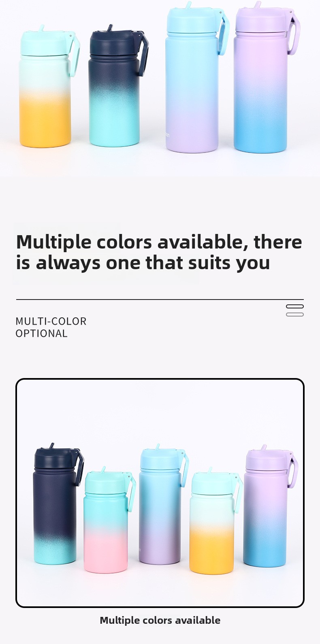Click the blue-to-lavender bottle in the framed image
The image size is (320, 644).
[x=163, y=505]
